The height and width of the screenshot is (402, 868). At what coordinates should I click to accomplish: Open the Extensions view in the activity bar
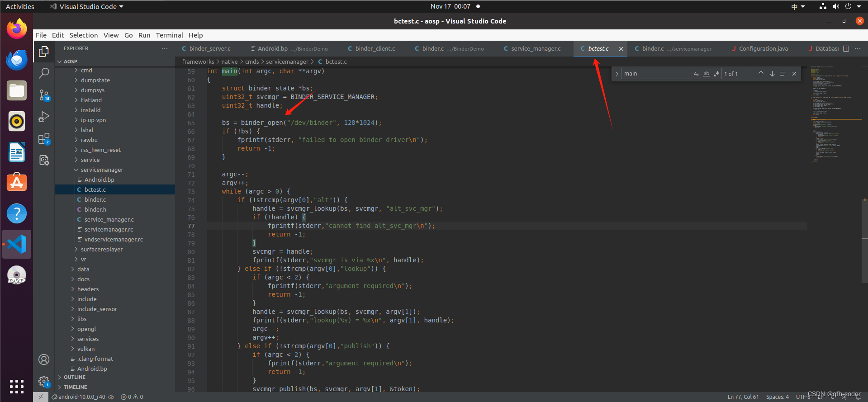[44, 139]
